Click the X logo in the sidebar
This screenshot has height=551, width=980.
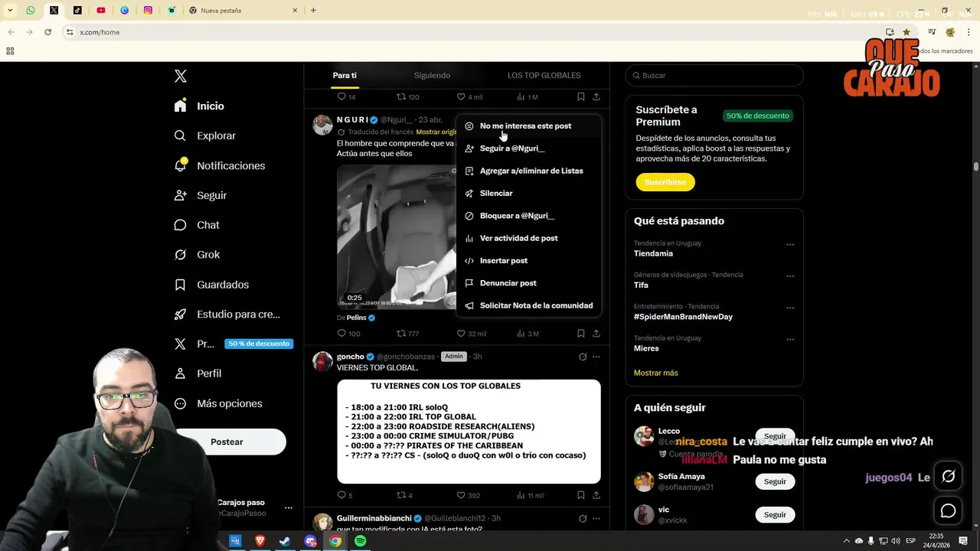tap(181, 76)
